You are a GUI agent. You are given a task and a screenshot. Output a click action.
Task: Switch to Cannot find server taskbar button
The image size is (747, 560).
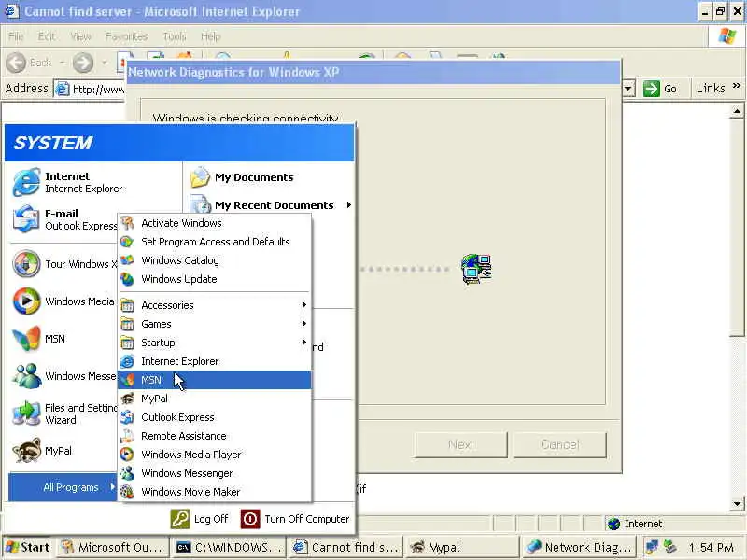pos(345,547)
